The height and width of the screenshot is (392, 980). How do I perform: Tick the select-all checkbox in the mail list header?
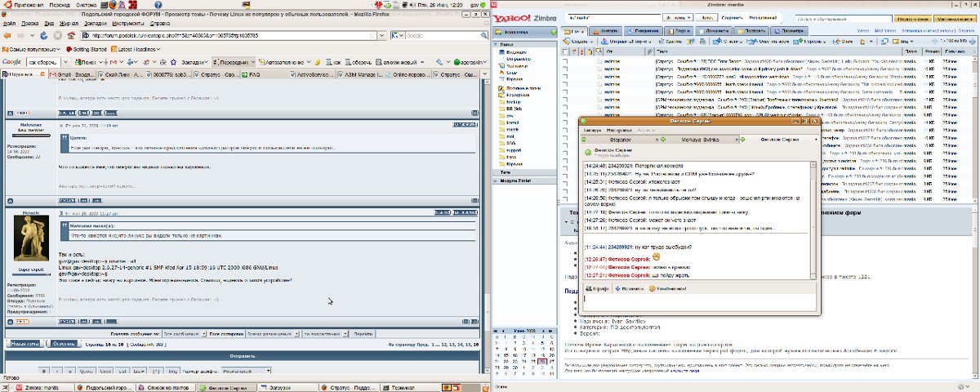[565, 51]
